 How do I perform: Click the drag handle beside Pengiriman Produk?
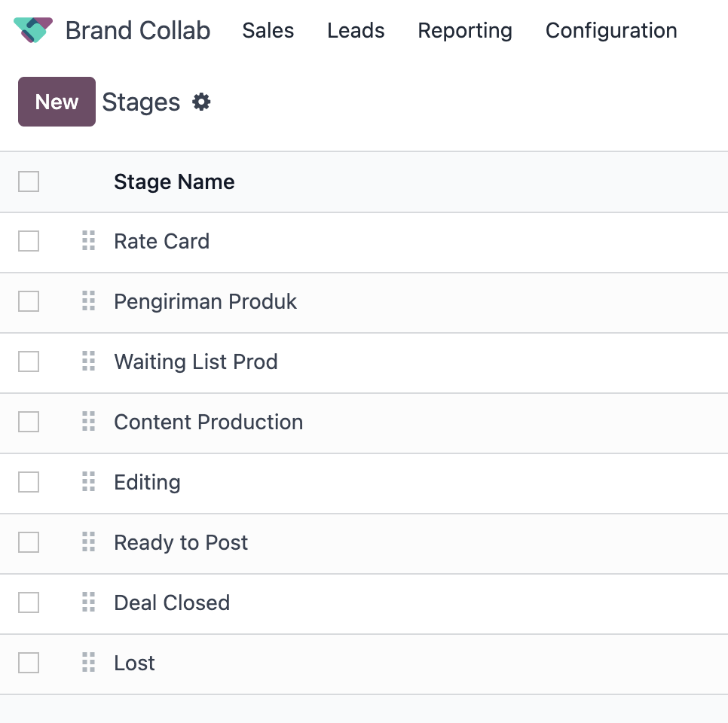pos(89,301)
